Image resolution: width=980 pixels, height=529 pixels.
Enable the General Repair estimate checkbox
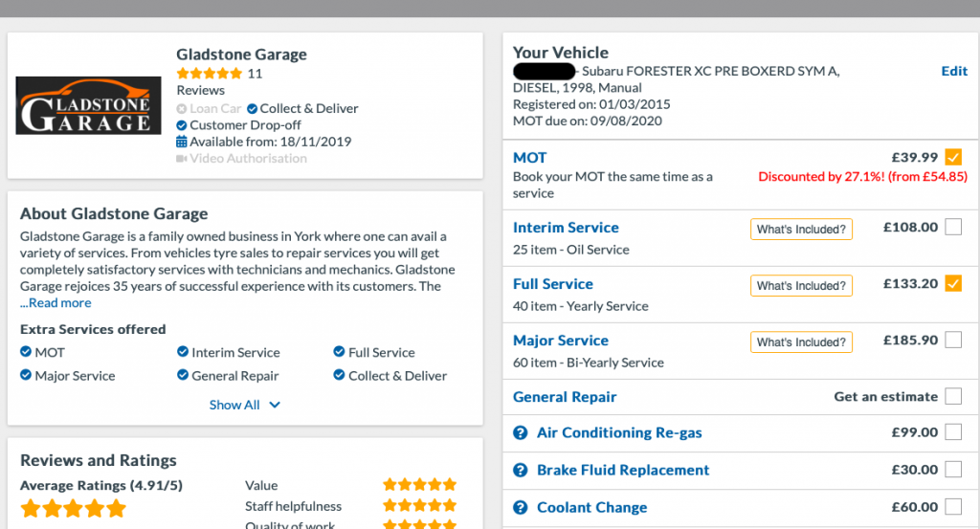tap(953, 396)
